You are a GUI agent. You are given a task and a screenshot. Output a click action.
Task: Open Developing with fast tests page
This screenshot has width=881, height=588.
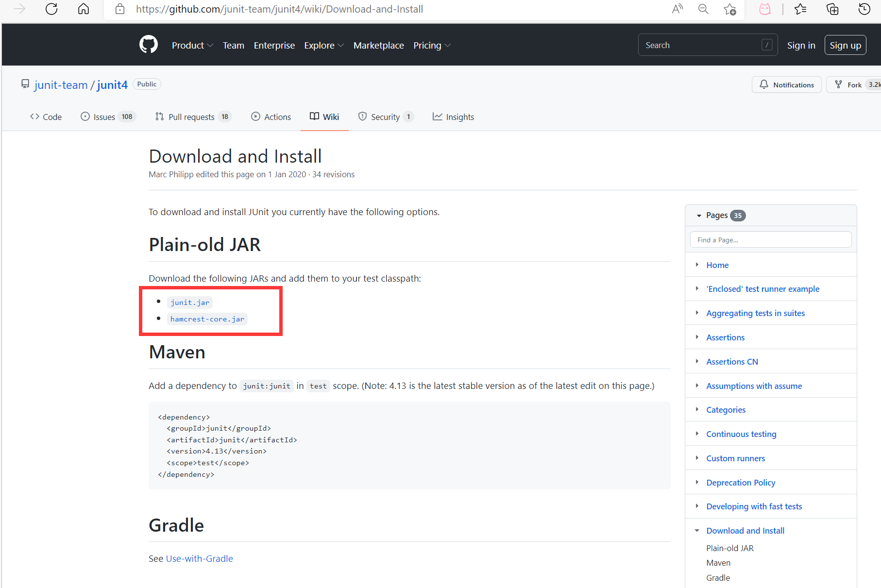[754, 506]
